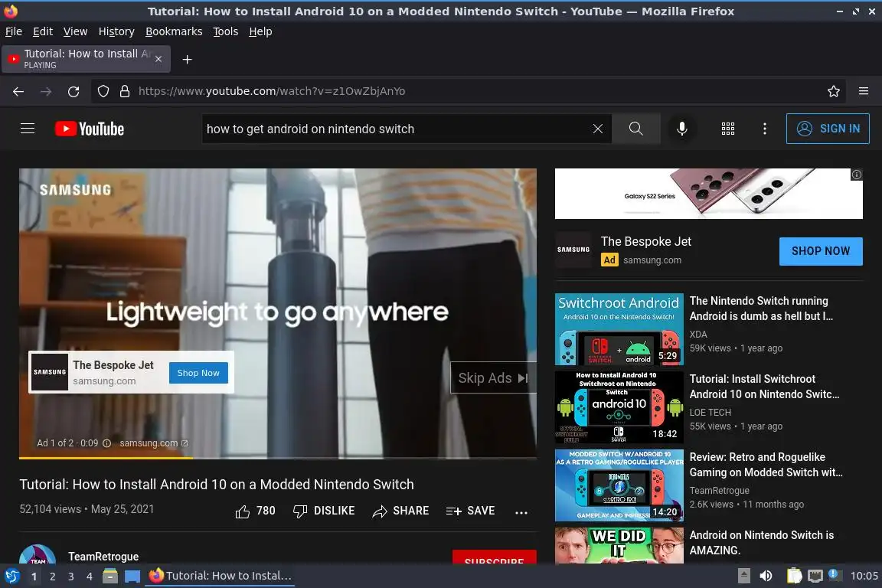This screenshot has height=588, width=882.
Task: Click the SIGN IN button
Action: pyautogui.click(x=828, y=129)
